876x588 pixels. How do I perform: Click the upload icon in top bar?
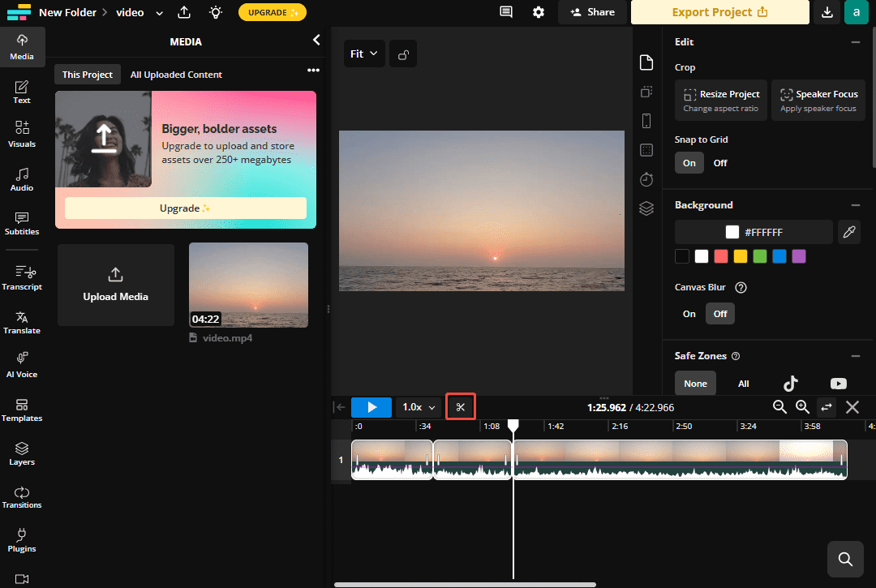coord(184,11)
